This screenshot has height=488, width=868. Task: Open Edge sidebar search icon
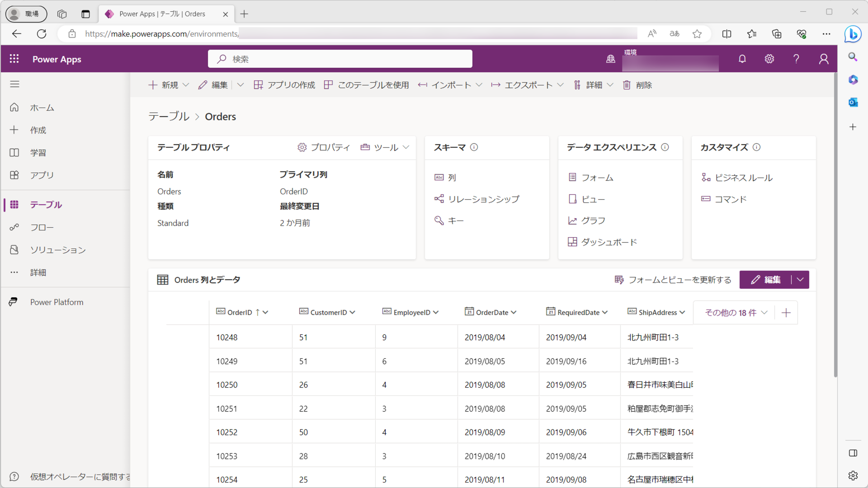tap(853, 57)
